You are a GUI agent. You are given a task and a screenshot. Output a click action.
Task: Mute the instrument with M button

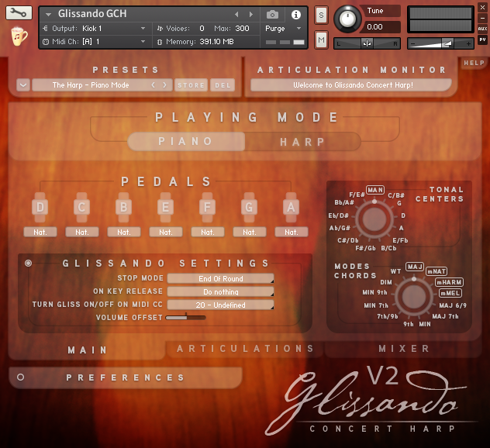[x=321, y=40]
